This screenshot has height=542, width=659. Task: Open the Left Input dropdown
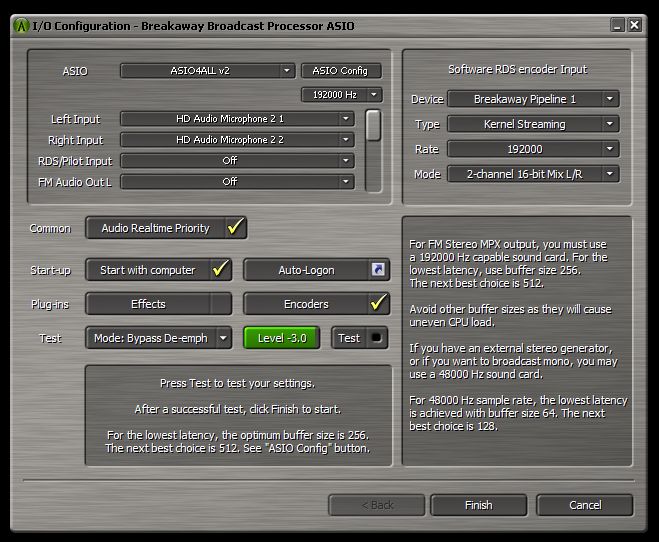[237, 119]
